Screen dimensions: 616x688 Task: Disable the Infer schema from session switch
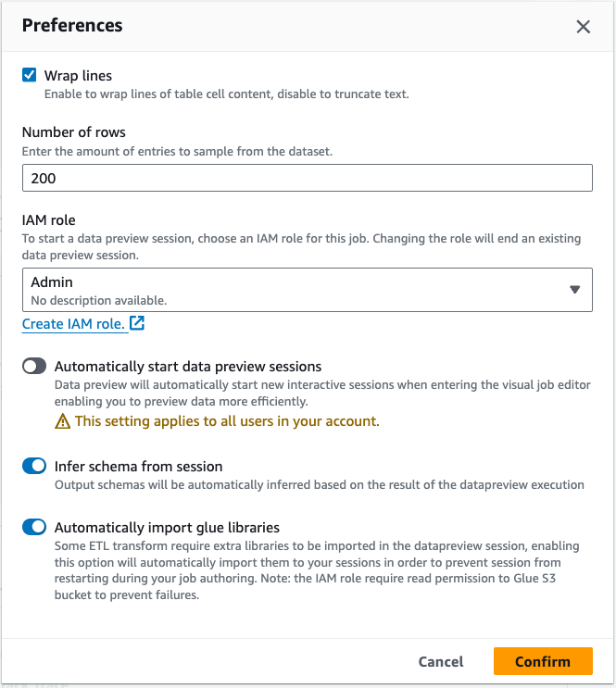point(34,467)
